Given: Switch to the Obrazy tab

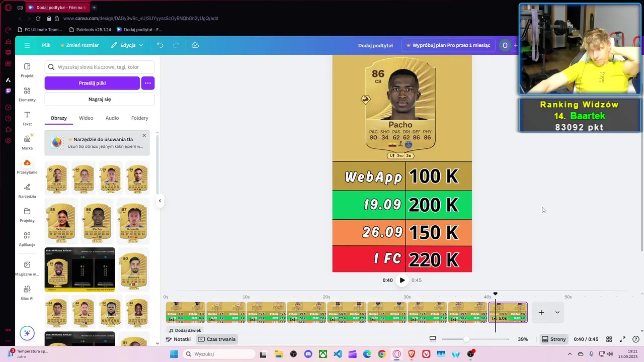Looking at the screenshot, I should (59, 118).
